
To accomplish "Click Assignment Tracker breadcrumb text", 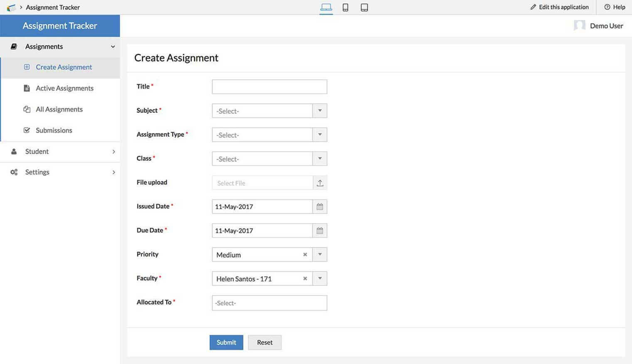I will pyautogui.click(x=53, y=7).
